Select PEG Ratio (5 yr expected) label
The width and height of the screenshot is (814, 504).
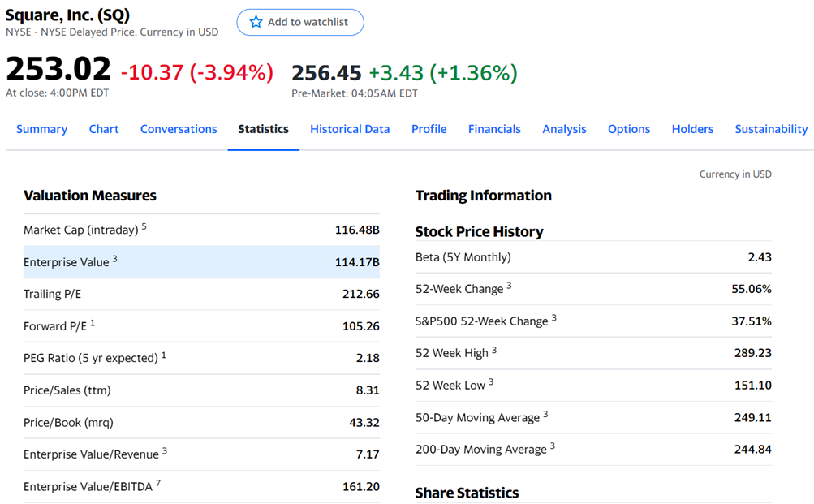point(91,358)
